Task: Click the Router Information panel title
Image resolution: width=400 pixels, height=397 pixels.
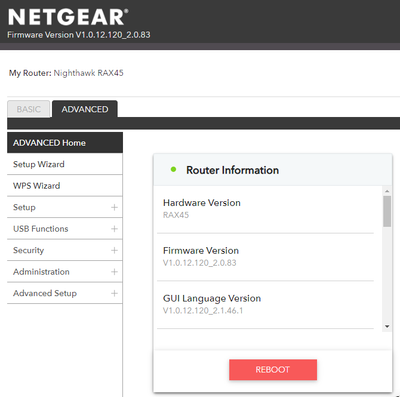Action: 232,170
